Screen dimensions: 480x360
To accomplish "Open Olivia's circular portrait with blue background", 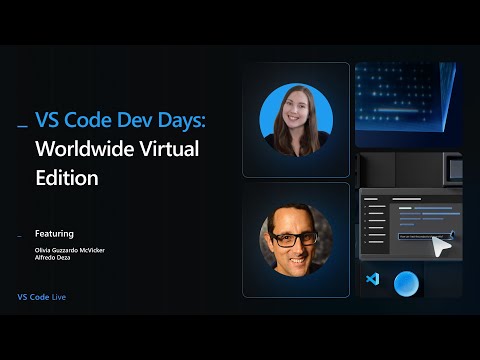I will 296,120.
